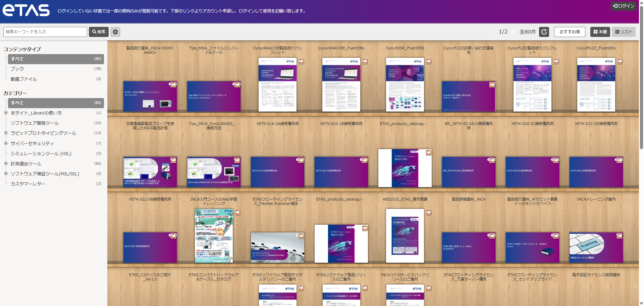Go to next page arrow
Image resolution: width=644 pixels, height=306 pixels.
coord(513,32)
